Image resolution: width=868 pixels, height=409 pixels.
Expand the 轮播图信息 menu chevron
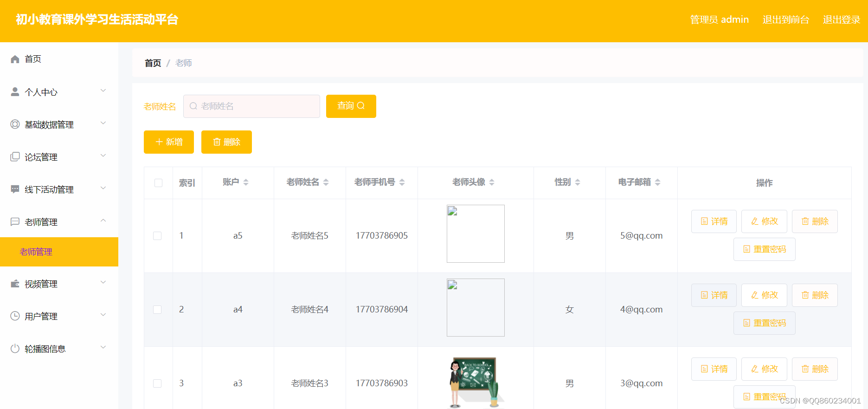click(103, 347)
